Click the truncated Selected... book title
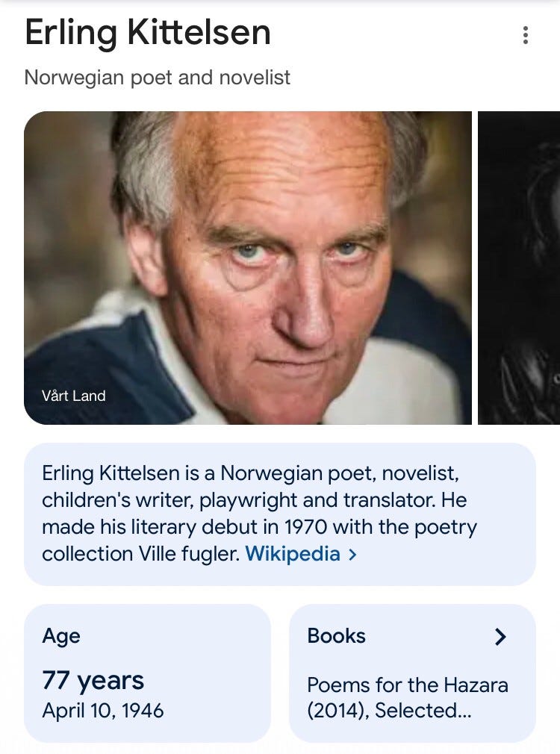Viewport: 560px width, 754px height. click(x=423, y=711)
